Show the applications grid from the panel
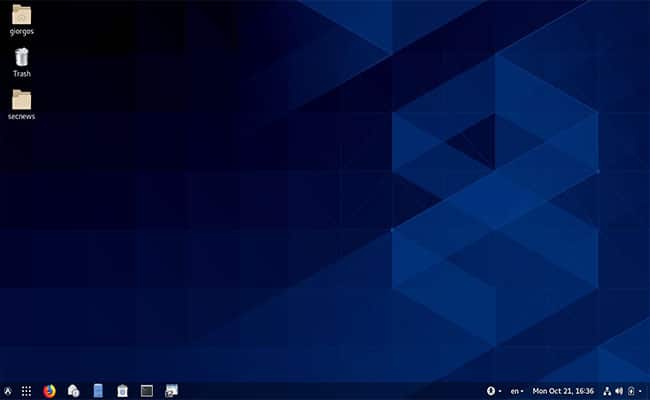650x400 pixels. 27,391
